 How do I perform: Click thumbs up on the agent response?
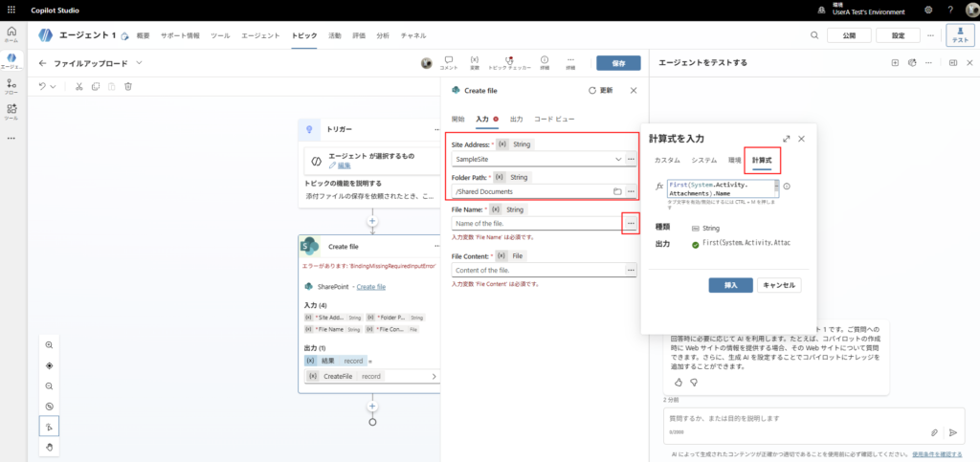(679, 382)
